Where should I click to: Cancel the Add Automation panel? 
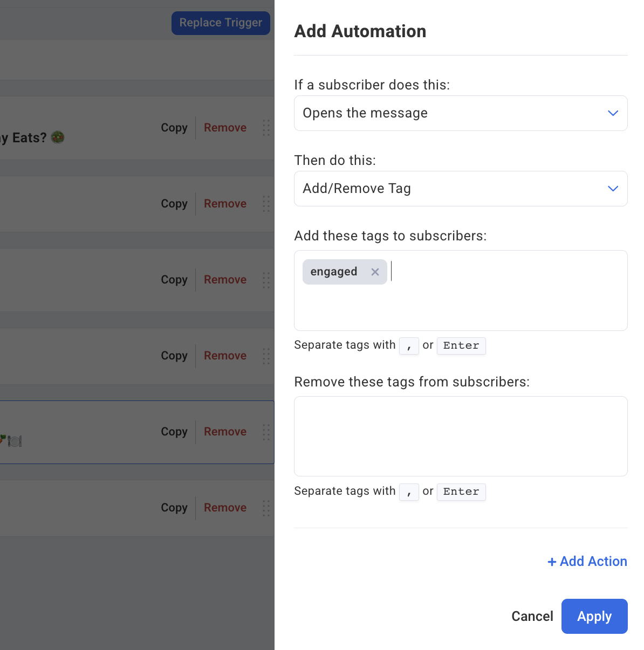[x=532, y=616]
